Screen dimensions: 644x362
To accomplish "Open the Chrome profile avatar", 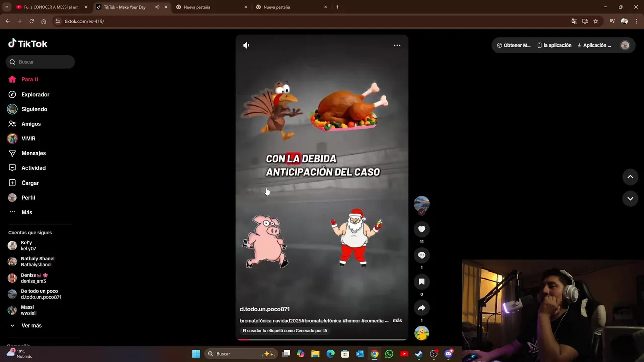I will click(x=624, y=21).
